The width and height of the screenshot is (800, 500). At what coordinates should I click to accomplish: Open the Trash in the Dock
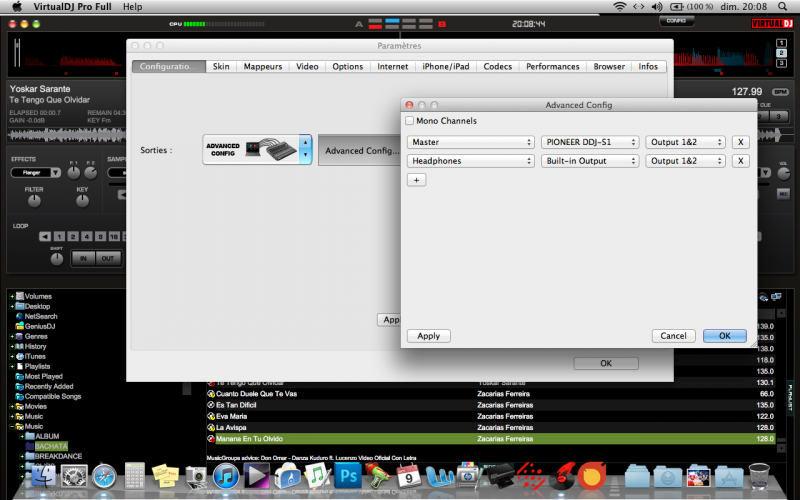pos(759,476)
